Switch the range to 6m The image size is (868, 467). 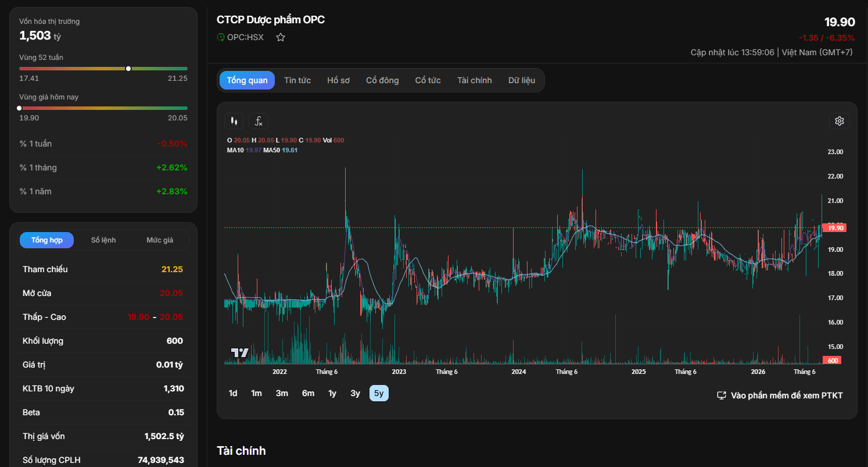[308, 393]
